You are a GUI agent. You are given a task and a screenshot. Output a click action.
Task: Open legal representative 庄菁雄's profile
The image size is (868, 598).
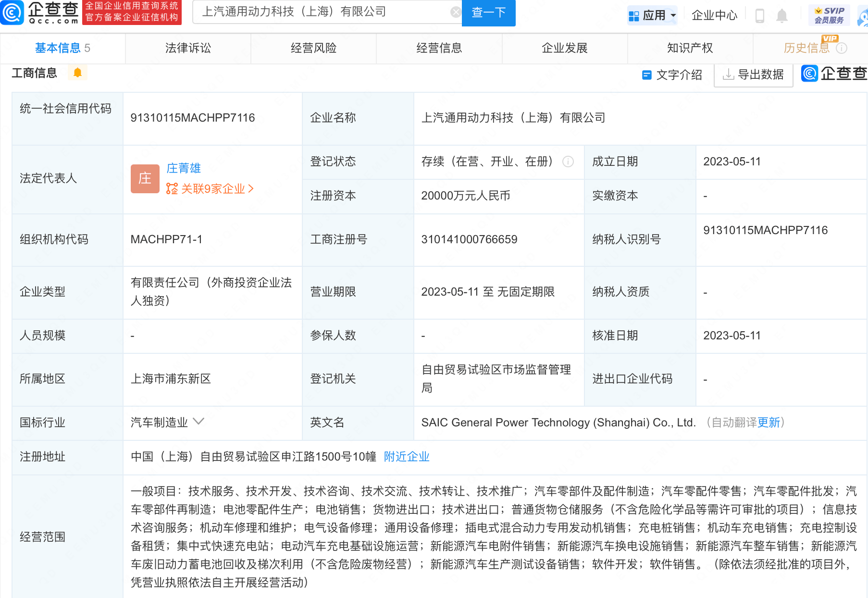[184, 168]
